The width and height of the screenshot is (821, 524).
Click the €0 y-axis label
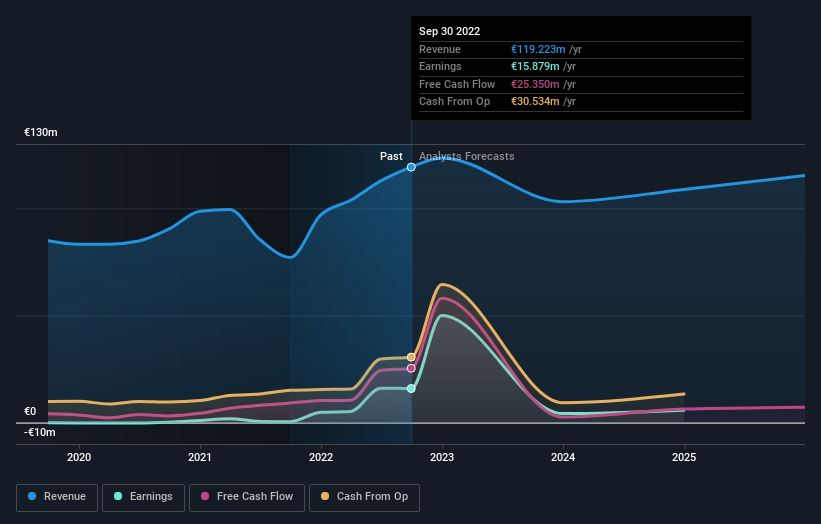point(30,411)
